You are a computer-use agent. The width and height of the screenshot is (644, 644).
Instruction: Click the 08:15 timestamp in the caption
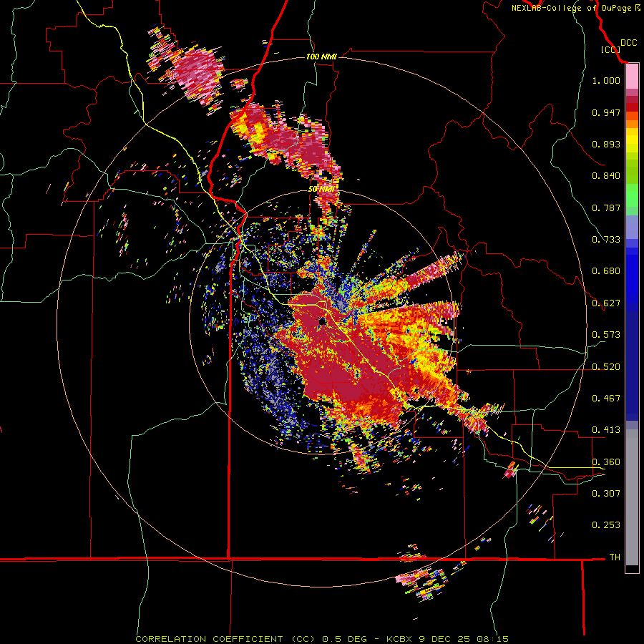tap(492, 639)
